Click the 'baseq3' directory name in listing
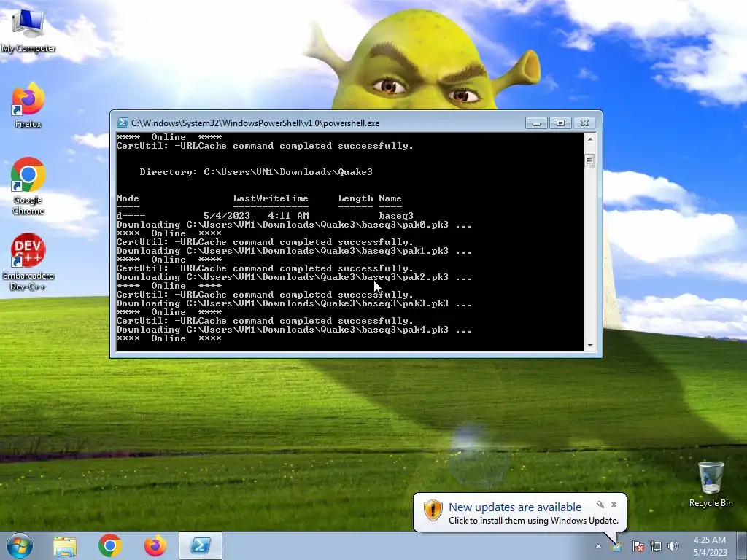Viewport: 747px width, 560px height. 396,216
